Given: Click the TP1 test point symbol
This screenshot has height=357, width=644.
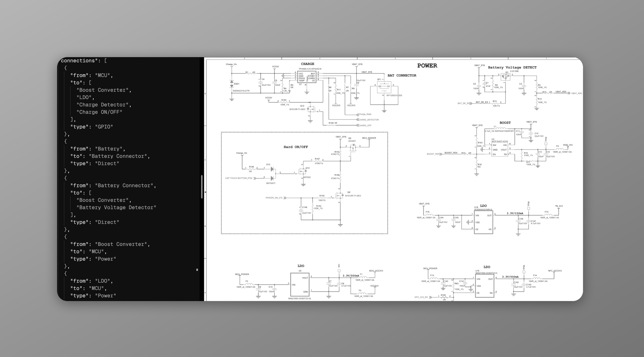Looking at the screenshot, I should coord(339,271).
